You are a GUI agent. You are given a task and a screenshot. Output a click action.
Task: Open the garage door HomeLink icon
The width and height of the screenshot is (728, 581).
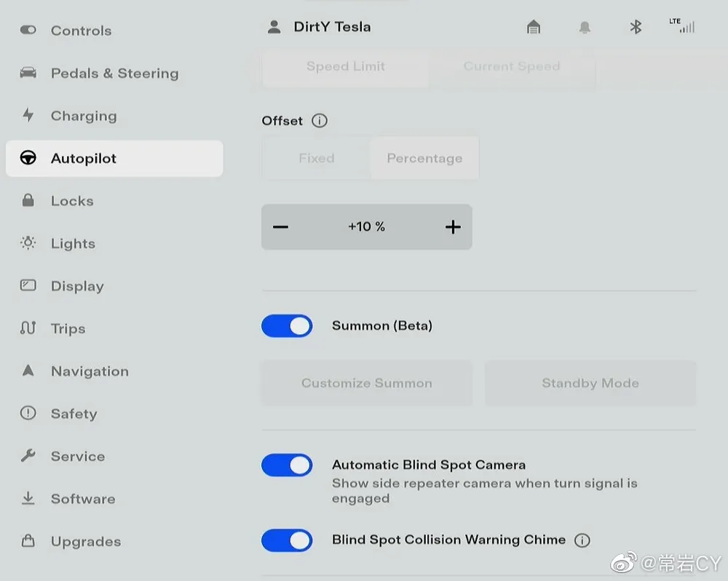pos(534,28)
